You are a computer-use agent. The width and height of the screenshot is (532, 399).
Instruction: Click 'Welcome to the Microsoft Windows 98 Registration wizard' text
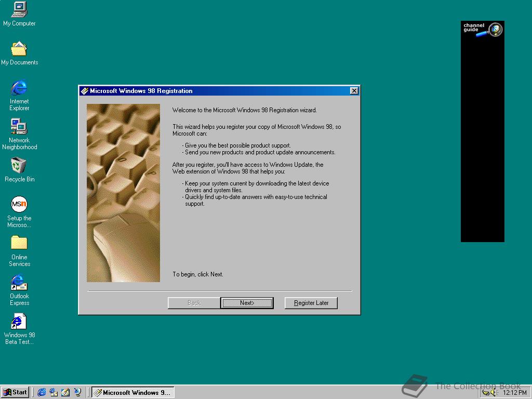point(244,110)
